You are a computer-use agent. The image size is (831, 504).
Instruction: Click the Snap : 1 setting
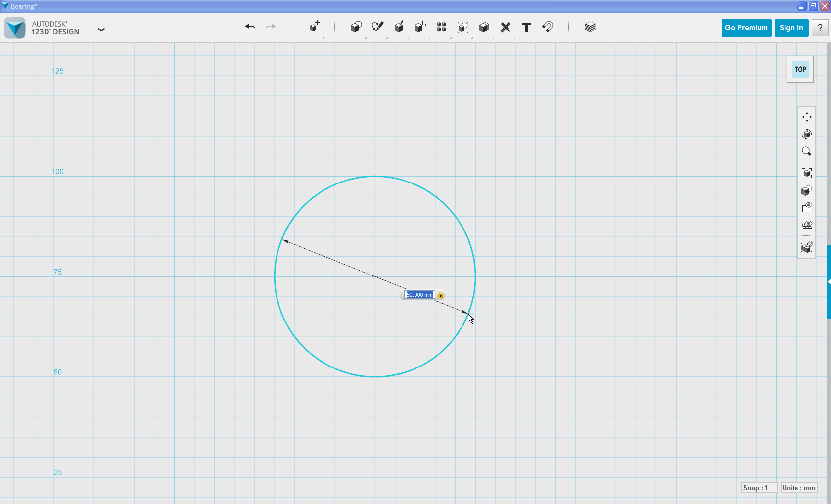pyautogui.click(x=759, y=488)
